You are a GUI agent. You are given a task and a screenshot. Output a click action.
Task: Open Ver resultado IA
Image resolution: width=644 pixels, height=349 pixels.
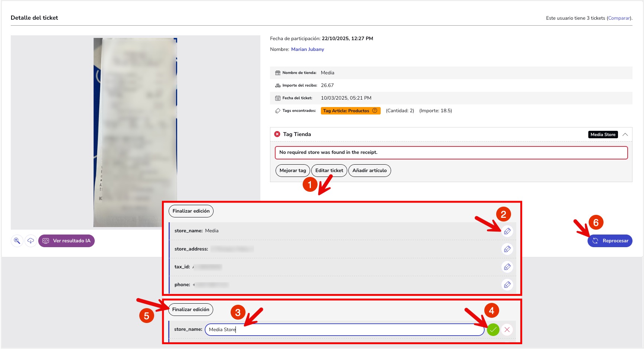[66, 241]
